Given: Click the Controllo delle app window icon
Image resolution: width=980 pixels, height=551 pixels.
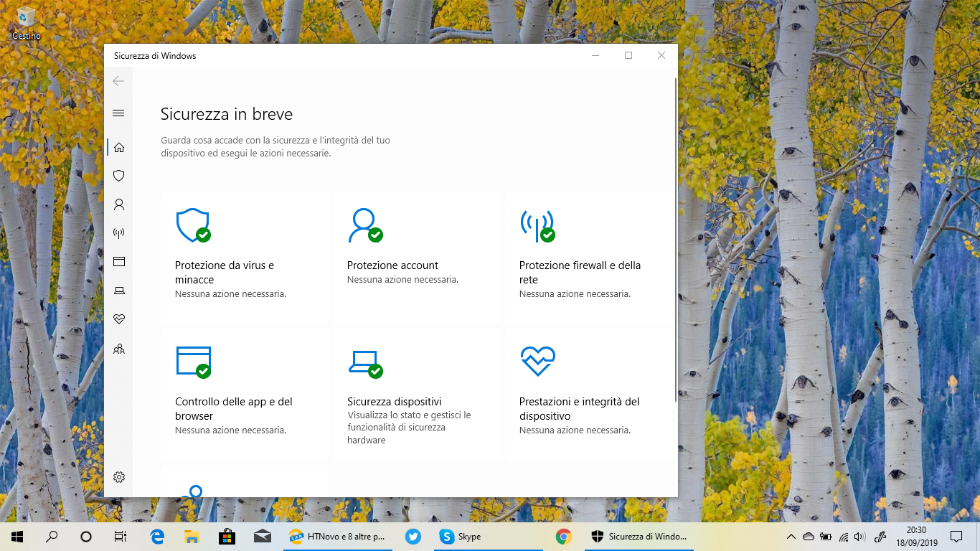Looking at the screenshot, I should click(x=193, y=362).
